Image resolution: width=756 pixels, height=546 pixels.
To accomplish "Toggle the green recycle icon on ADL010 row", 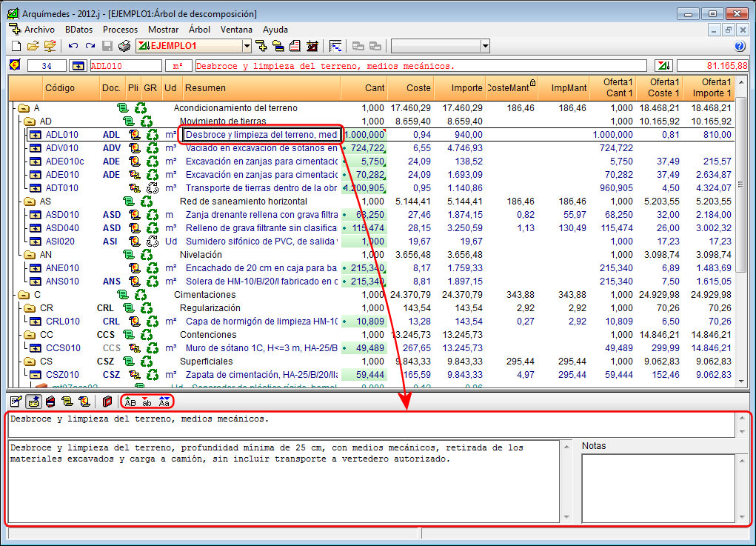I will (153, 135).
